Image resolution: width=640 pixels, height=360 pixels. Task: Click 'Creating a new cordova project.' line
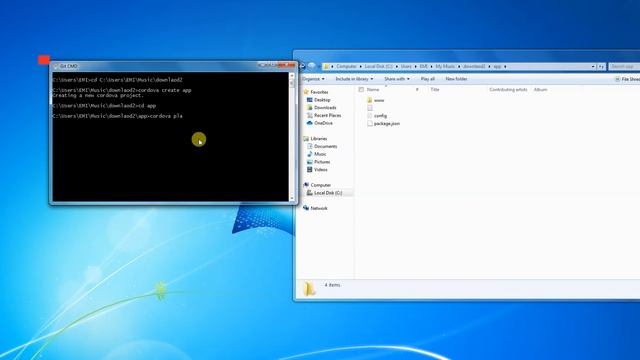(98, 96)
